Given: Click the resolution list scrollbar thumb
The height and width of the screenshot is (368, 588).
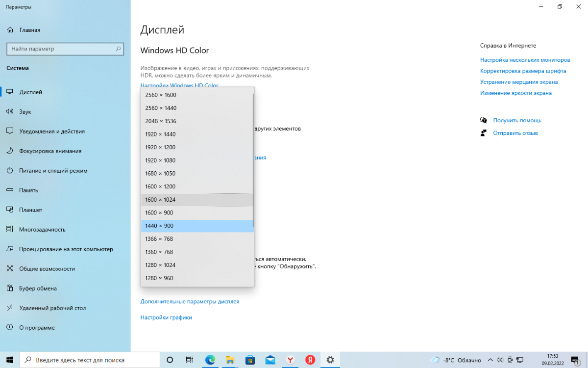Looking at the screenshot, I should click(x=253, y=160).
